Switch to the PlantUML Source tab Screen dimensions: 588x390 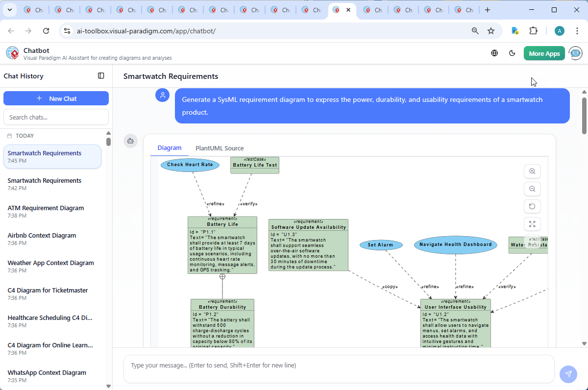(220, 148)
